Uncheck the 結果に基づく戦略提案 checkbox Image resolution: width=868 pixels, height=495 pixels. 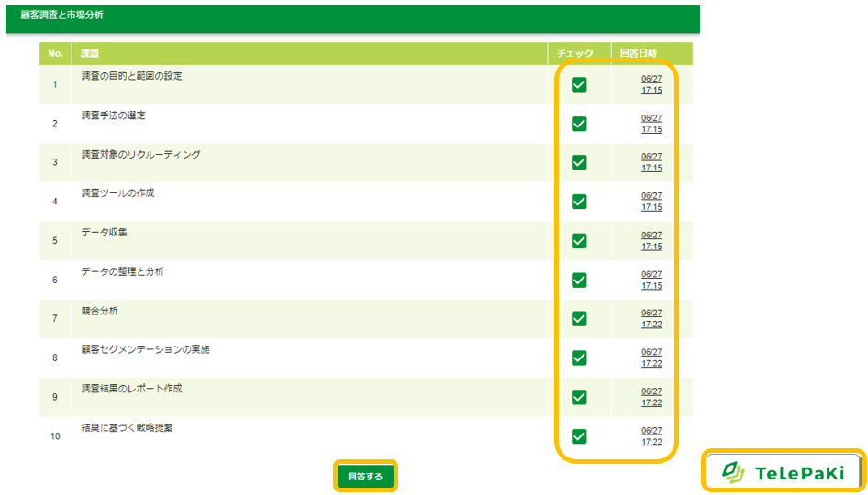(x=579, y=435)
